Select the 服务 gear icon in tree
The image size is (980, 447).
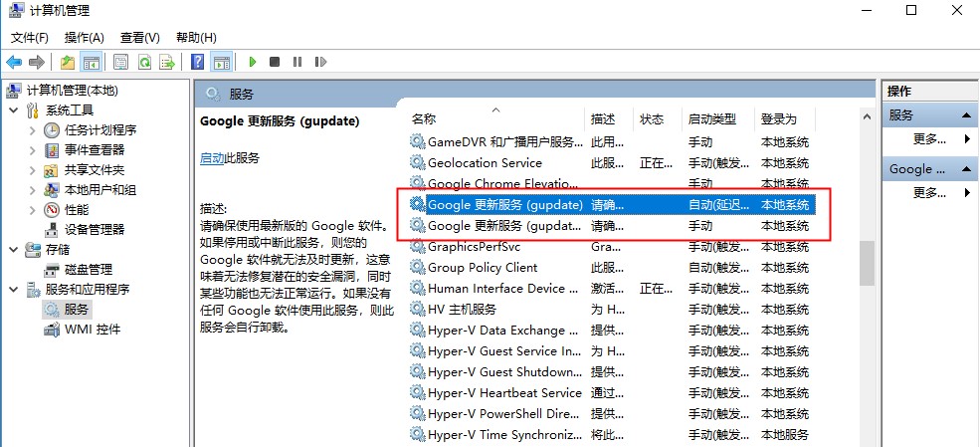click(52, 310)
